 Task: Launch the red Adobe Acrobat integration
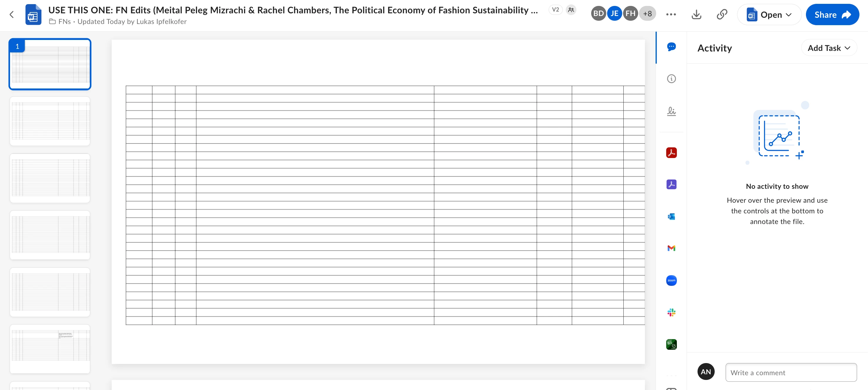671,153
